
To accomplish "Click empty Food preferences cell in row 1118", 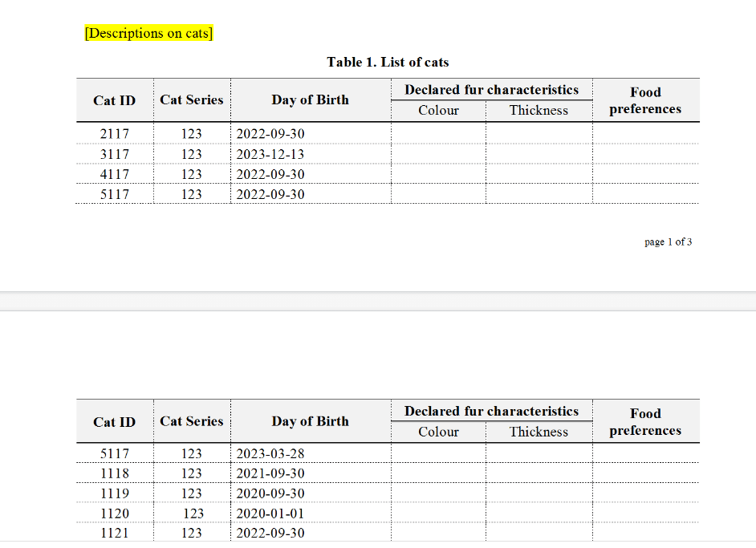I will point(646,473).
